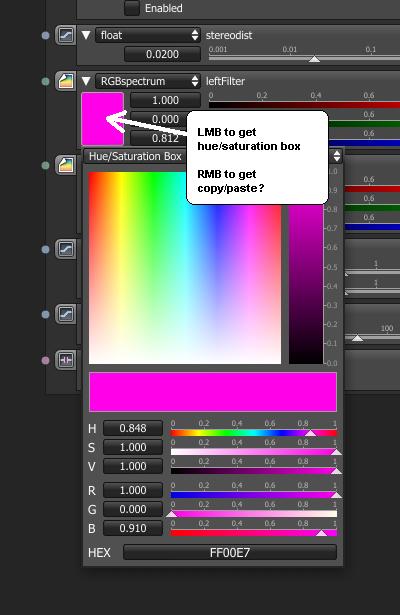Open the RGBspectrum node type dropdown
This screenshot has width=400, height=615.
click(x=148, y=81)
